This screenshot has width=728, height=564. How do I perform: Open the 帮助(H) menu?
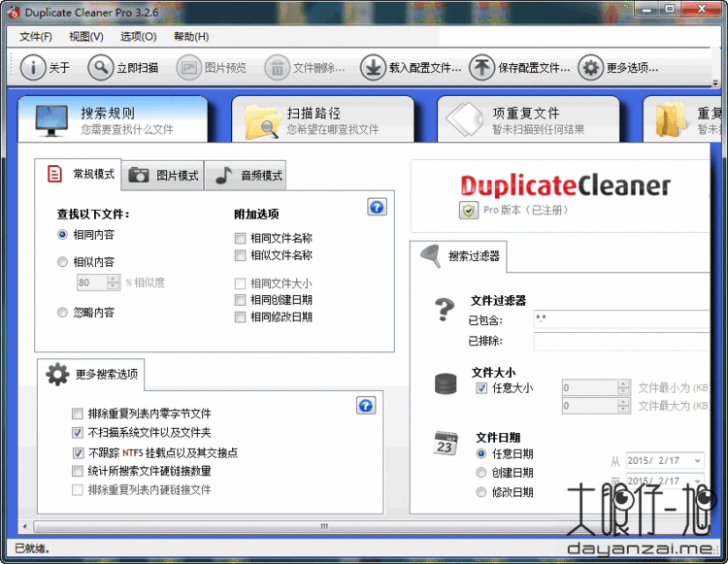tap(191, 37)
